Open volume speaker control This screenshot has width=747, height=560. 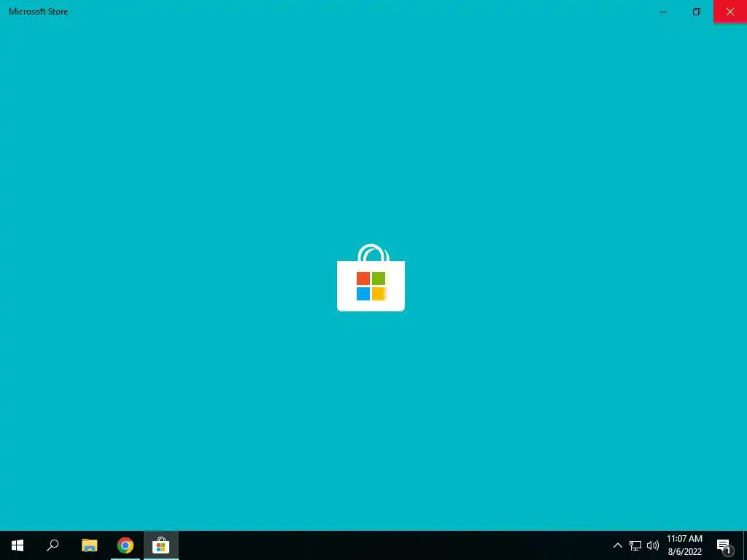pyautogui.click(x=653, y=545)
